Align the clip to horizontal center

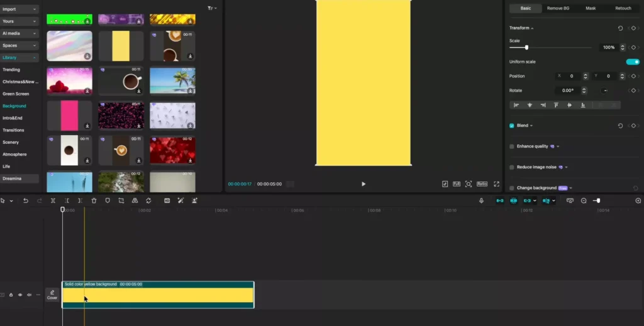530,106
